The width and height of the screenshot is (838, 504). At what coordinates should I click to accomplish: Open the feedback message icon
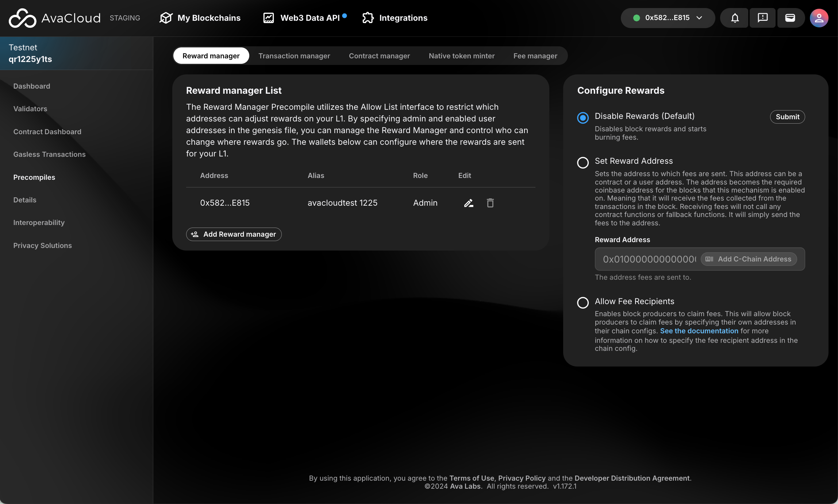pyautogui.click(x=762, y=18)
